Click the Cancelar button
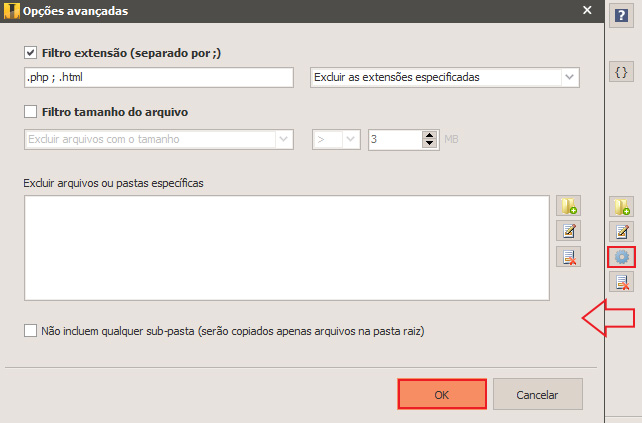Screen dimensions: 642x423 [538, 394]
